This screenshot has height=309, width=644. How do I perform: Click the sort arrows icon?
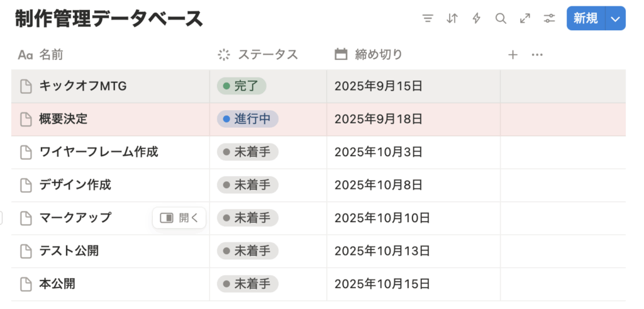click(452, 18)
